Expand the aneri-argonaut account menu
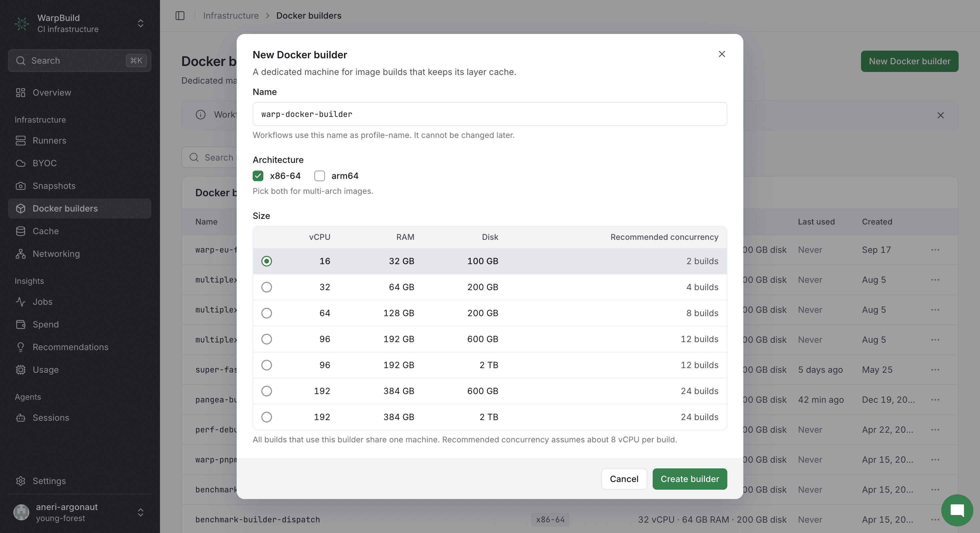The height and width of the screenshot is (533, 980). 140,512
